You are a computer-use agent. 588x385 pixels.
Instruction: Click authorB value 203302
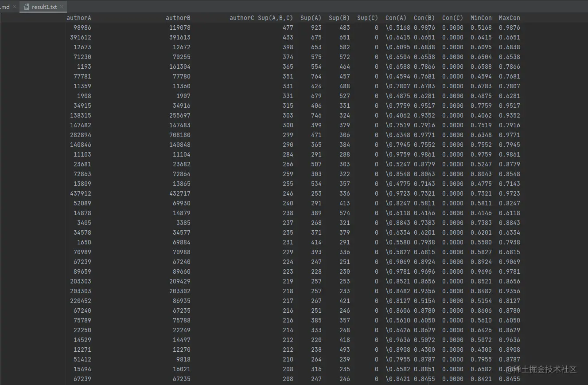coord(180,291)
